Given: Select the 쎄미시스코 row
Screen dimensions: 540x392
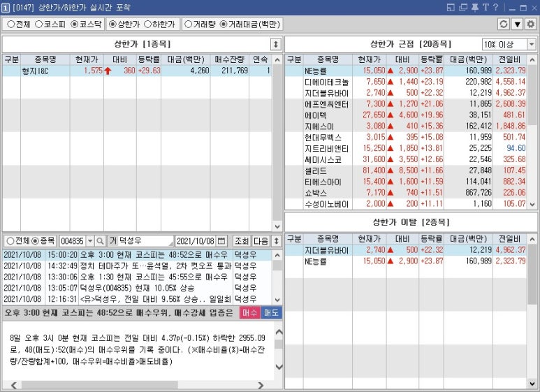Looking at the screenshot, I should (406, 159).
